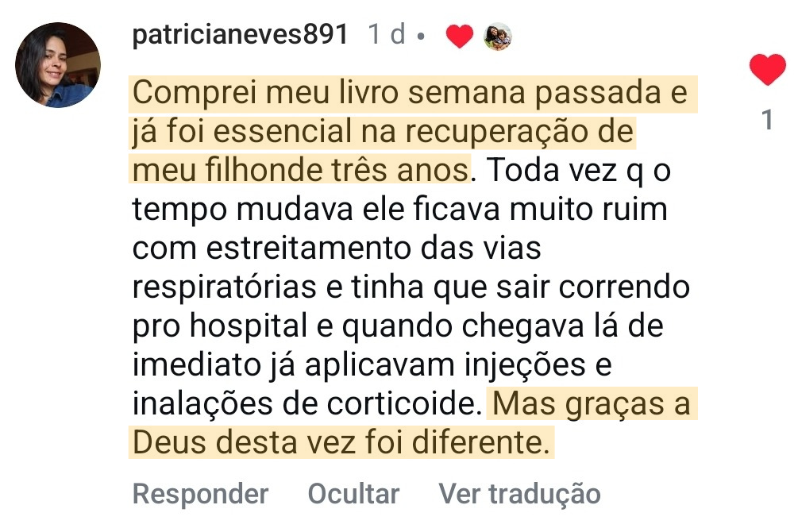Click highlighted text "meu filhonde três anos"
This screenshot has height=532, width=798.
tap(300, 170)
